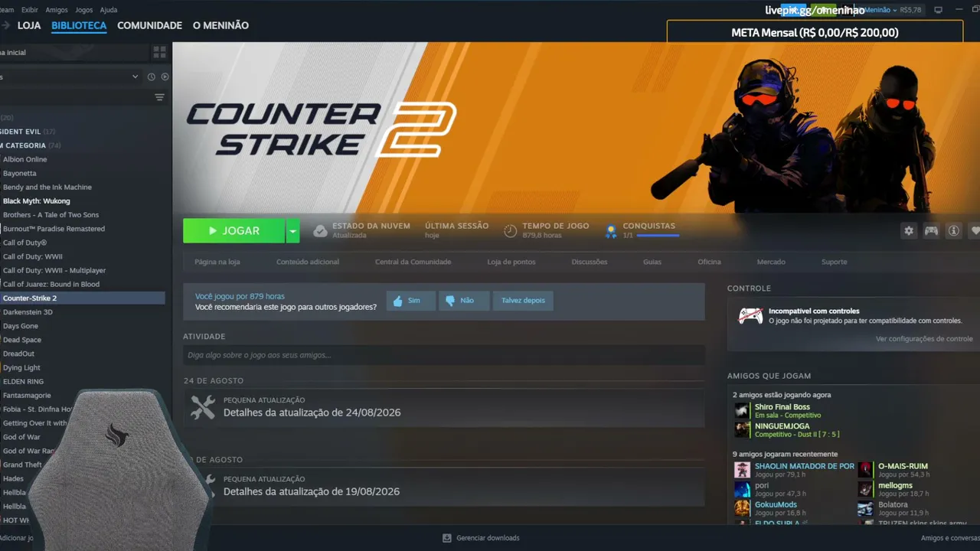The height and width of the screenshot is (551, 980).
Task: Open NINGUEMJOGA friend avatar
Action: coord(742,429)
